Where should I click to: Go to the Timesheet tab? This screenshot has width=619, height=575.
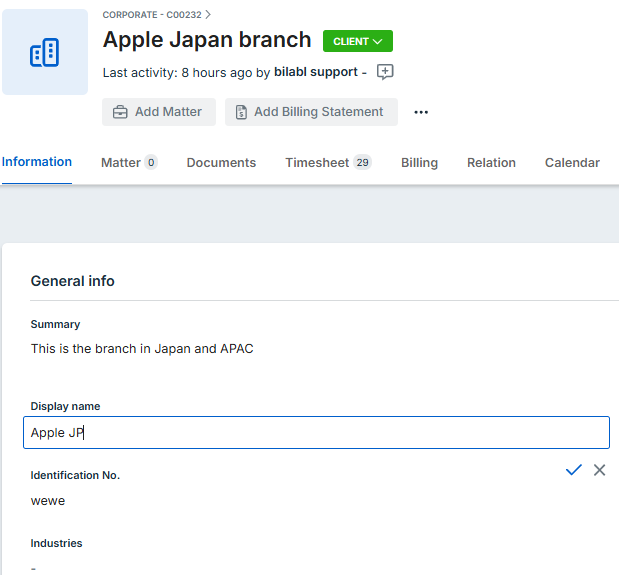click(x=328, y=163)
